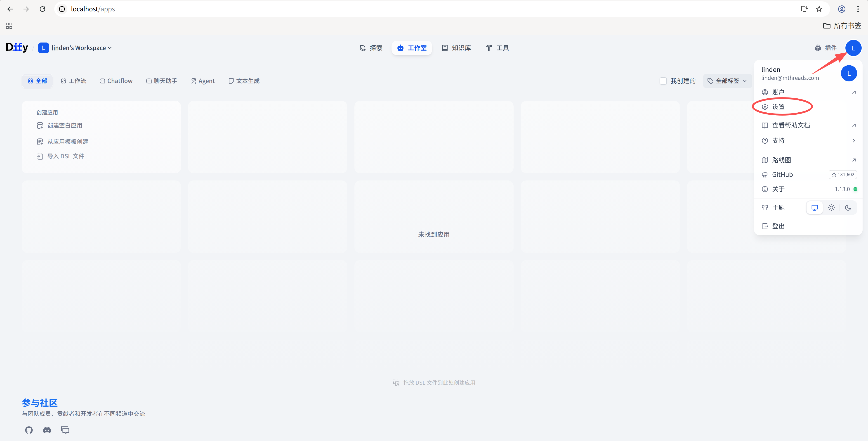The height and width of the screenshot is (441, 868).
Task: Reload the page with refresh icon
Action: pyautogui.click(x=42, y=9)
